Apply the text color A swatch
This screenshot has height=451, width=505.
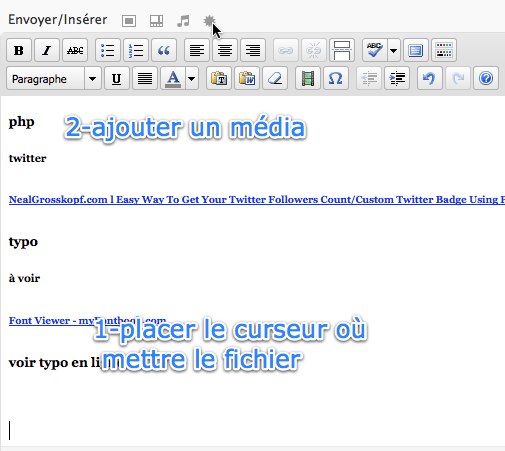173,79
